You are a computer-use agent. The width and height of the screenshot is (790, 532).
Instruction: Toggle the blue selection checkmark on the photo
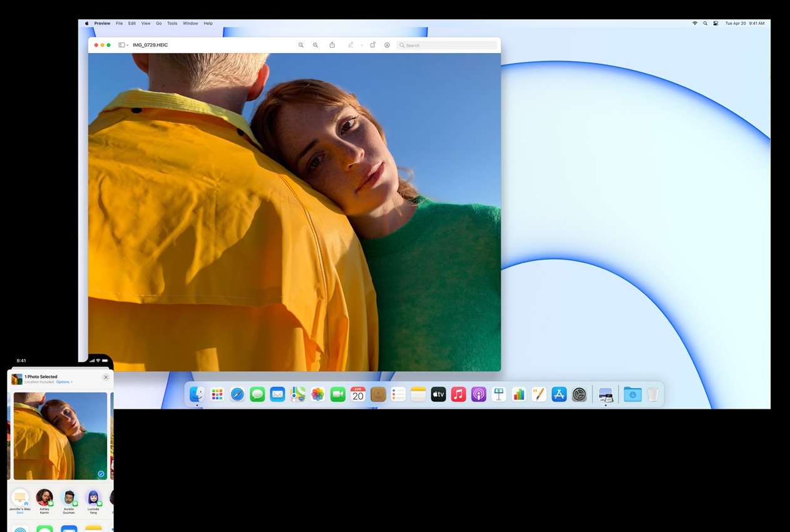click(x=101, y=474)
